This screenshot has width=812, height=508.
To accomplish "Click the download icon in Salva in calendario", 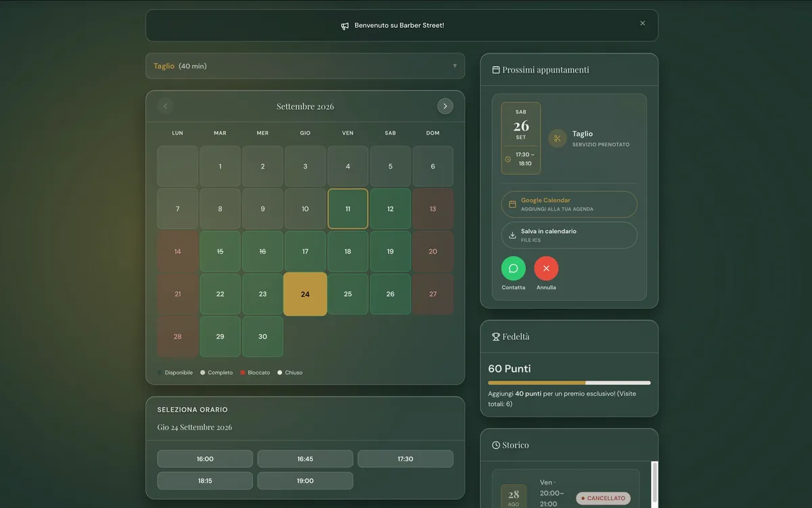I will pos(512,235).
